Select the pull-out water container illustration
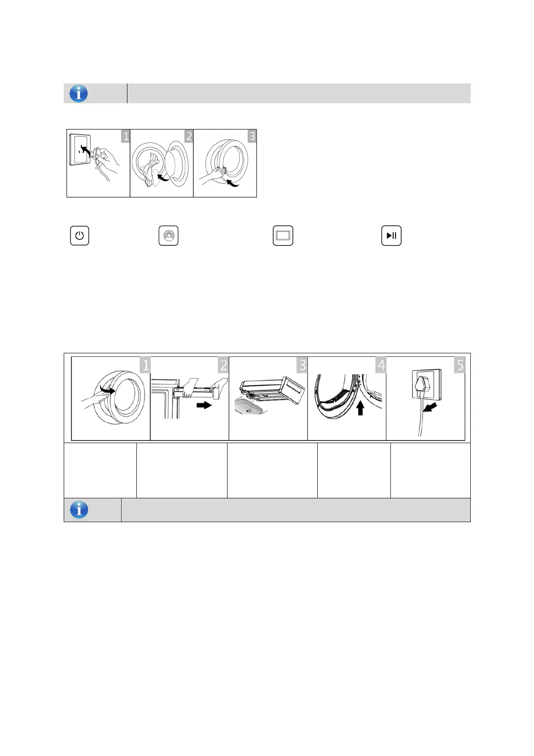 189,399
